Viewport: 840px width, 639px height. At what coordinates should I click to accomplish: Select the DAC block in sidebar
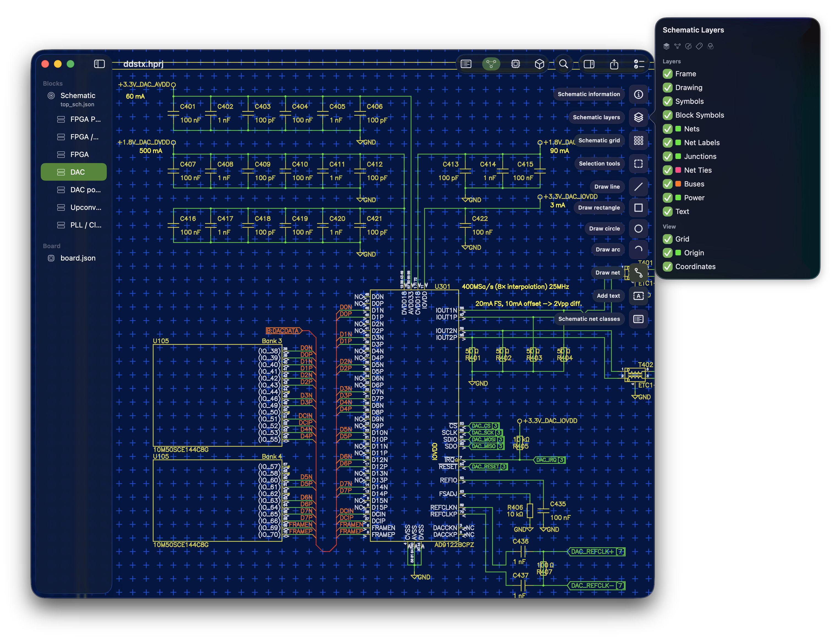coord(73,172)
